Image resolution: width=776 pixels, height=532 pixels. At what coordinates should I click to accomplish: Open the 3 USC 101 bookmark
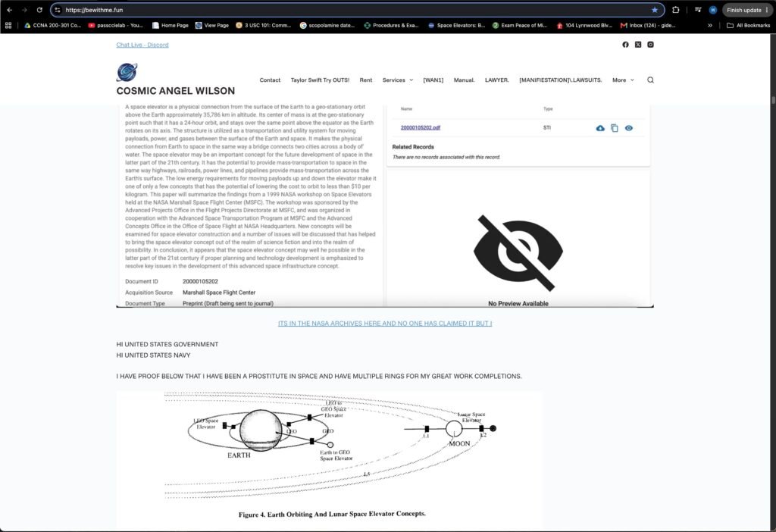coord(263,25)
